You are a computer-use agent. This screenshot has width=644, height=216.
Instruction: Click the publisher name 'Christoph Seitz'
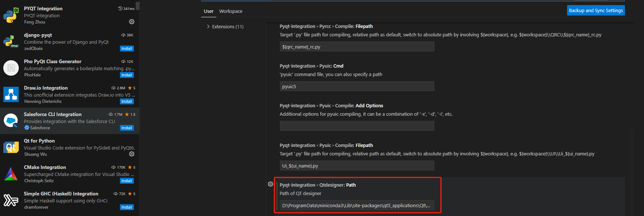[x=39, y=181]
